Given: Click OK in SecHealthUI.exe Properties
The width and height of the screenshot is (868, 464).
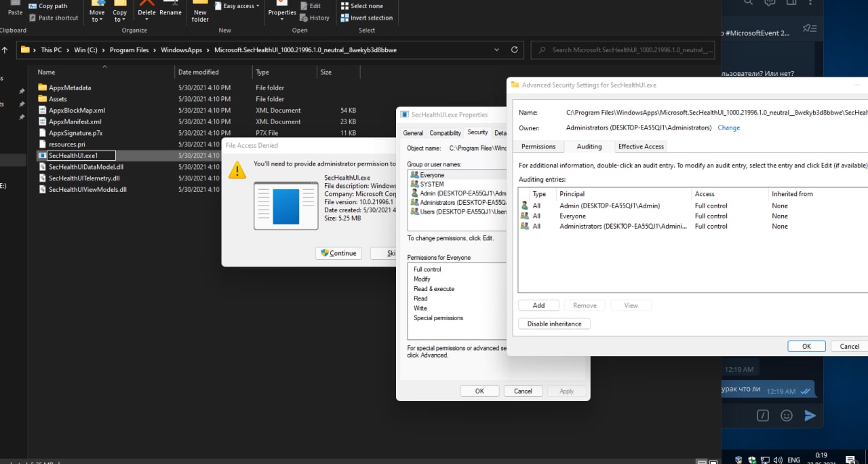Looking at the screenshot, I should pyautogui.click(x=479, y=391).
